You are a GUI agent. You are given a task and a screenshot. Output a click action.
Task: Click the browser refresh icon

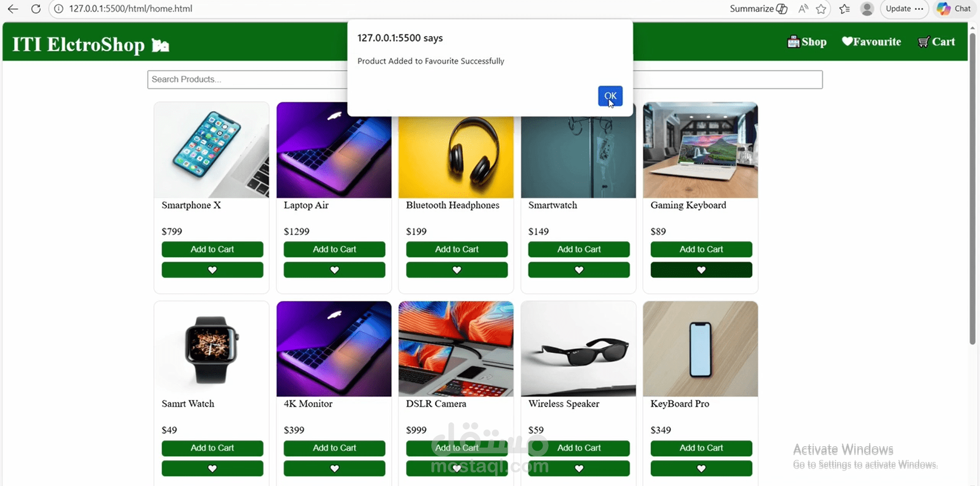36,9
